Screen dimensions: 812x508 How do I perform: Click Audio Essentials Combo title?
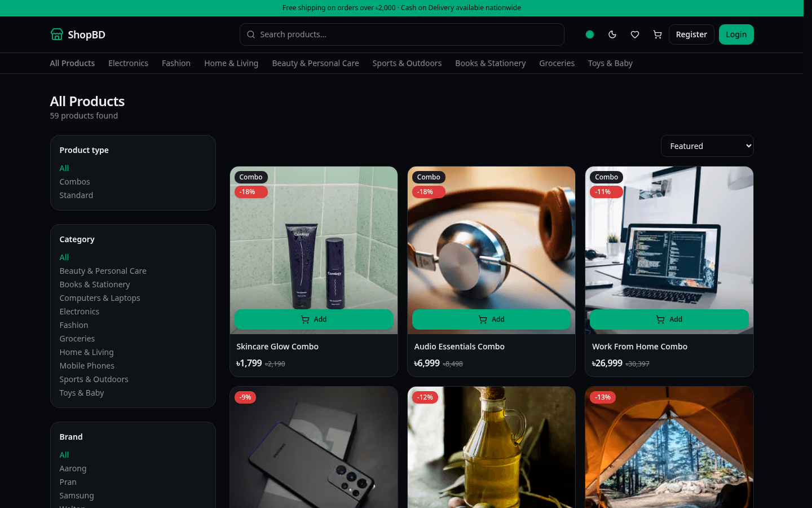tap(459, 347)
